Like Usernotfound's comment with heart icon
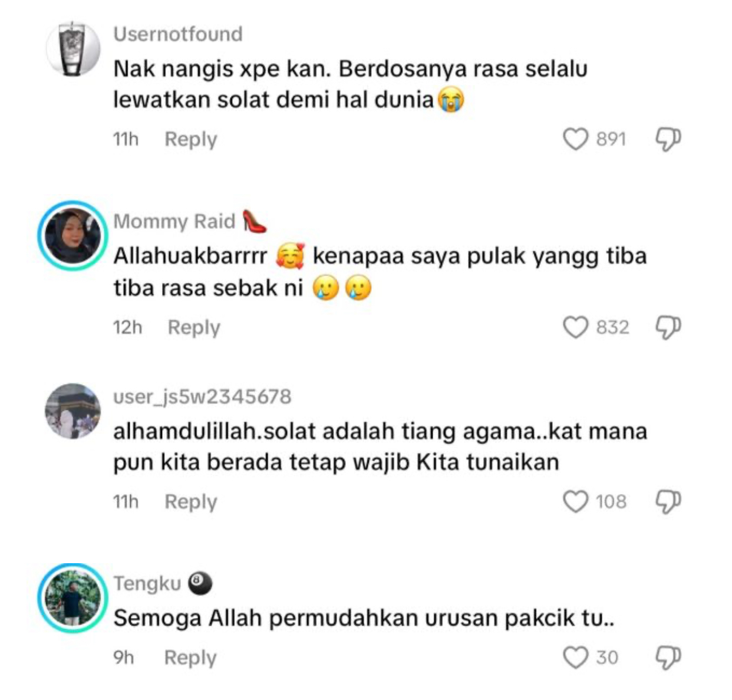Image resolution: width=732 pixels, height=700 pixels. (x=575, y=140)
